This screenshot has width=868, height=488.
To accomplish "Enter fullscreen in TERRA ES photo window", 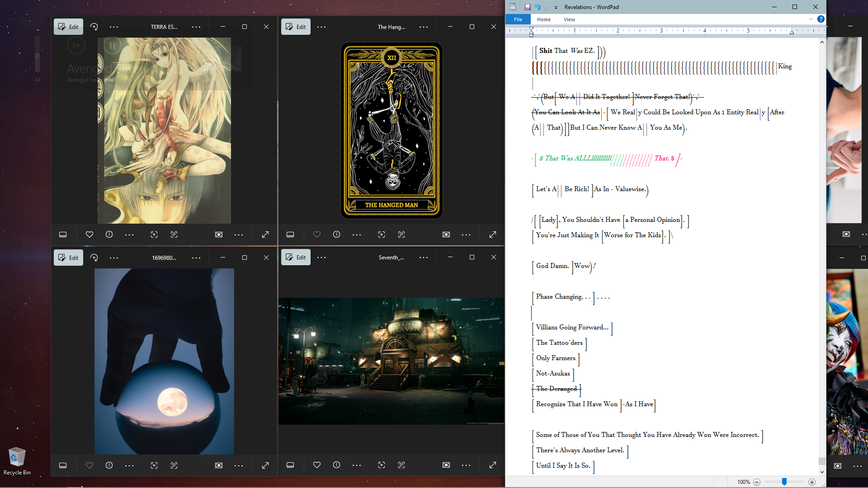I will 265,235.
